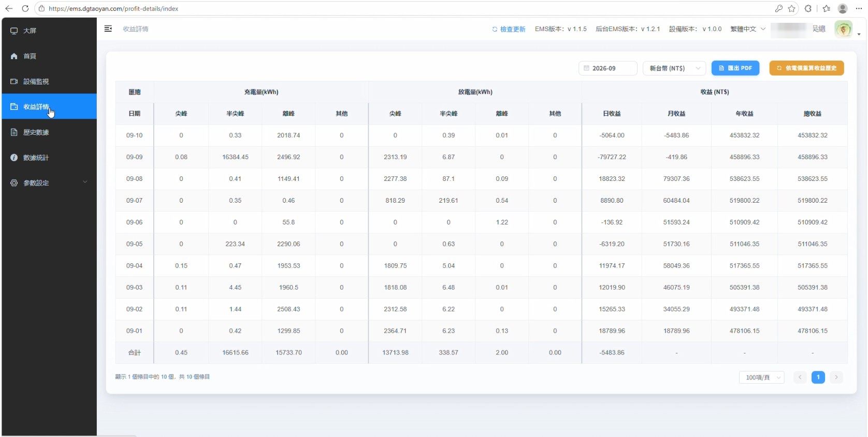Click the 16384.45 cell in row 09-09
Screen dimensions: 868x437
235,157
